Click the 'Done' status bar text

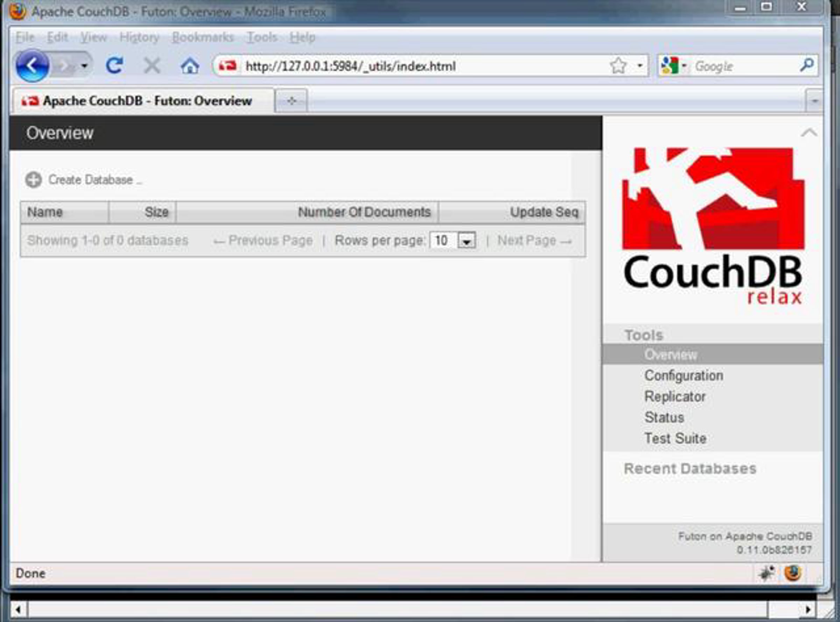click(x=30, y=573)
